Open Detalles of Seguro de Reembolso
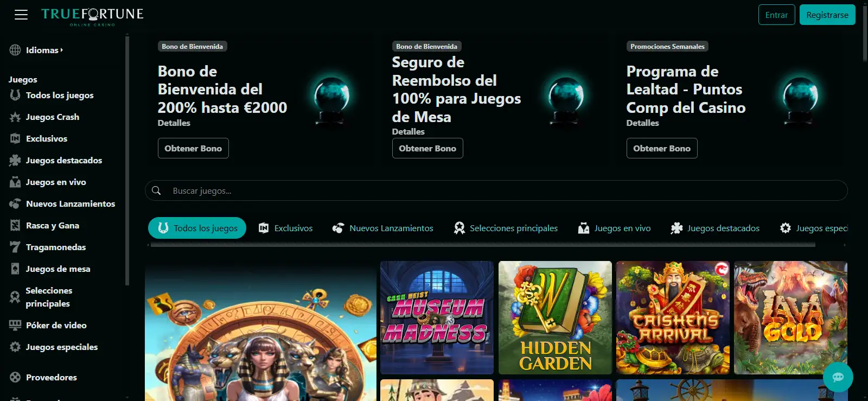Viewport: 868px width, 401px height. pos(409,132)
